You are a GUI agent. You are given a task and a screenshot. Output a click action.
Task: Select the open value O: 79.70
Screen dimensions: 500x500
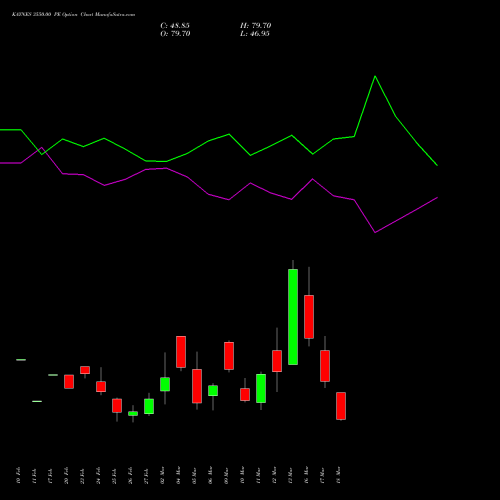pos(175,34)
